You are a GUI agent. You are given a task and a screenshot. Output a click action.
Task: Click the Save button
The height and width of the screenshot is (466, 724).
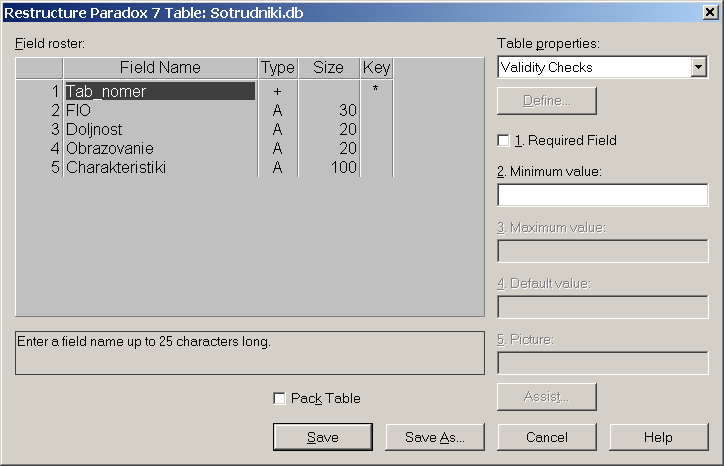coord(323,437)
